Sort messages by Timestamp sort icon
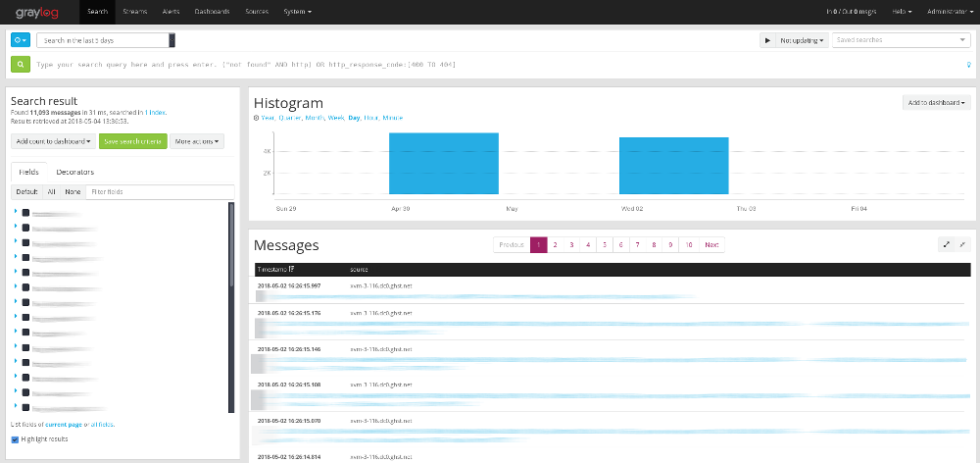980x463 pixels. click(x=293, y=269)
